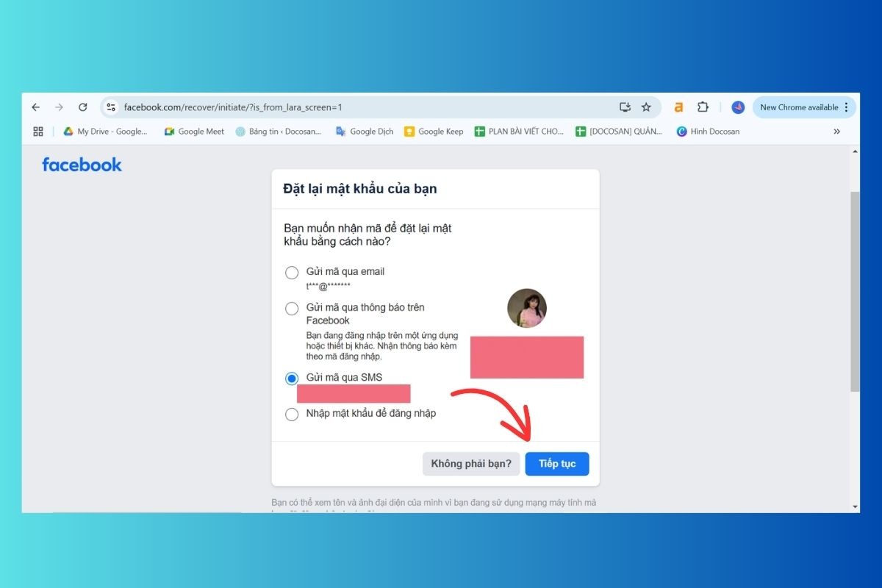Open the orange 'a' extension icon
This screenshot has height=588, width=882.
coord(678,107)
